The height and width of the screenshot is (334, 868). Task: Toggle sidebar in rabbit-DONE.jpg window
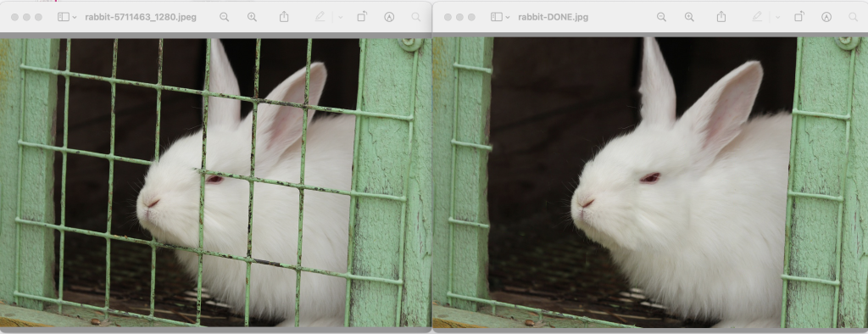(x=497, y=17)
